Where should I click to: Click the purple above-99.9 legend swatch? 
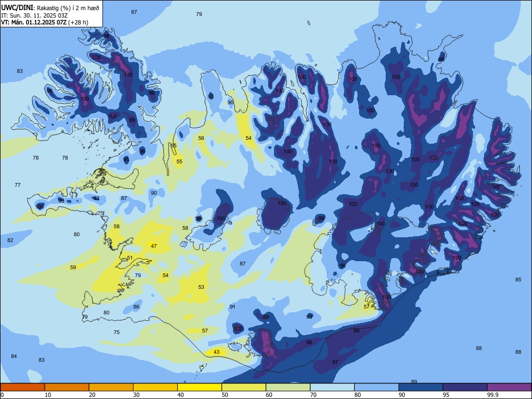point(509,387)
